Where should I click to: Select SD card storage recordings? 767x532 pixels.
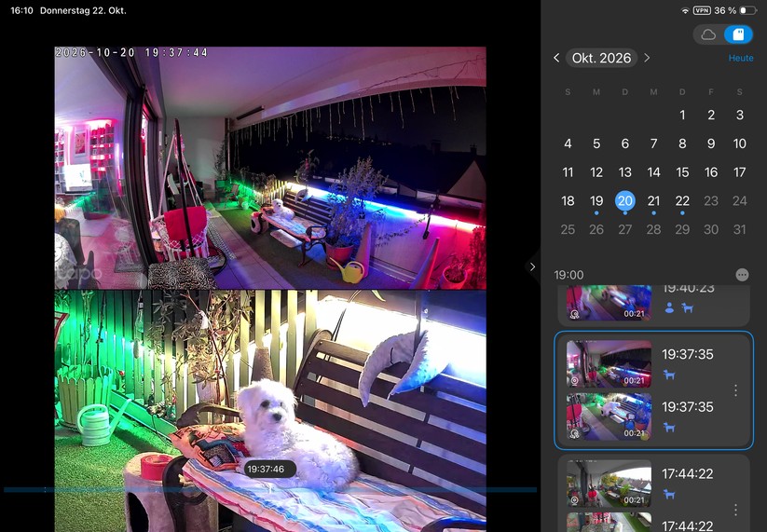(738, 34)
